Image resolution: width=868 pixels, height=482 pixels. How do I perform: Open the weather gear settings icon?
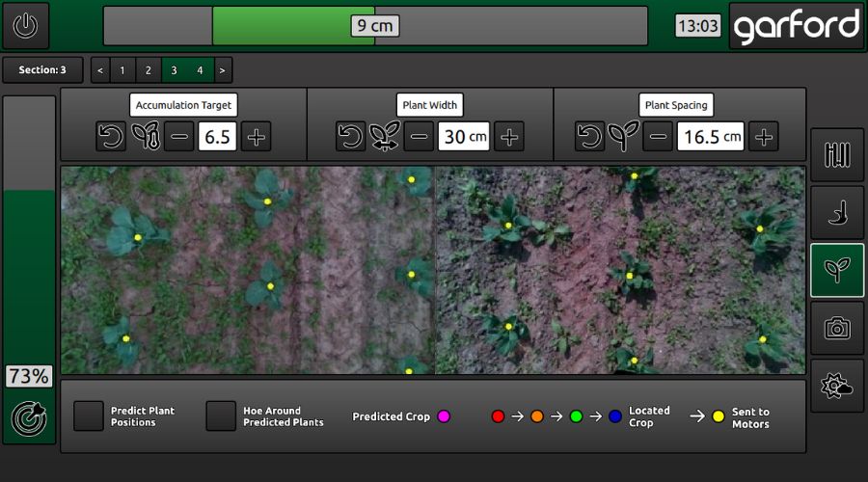pos(836,386)
